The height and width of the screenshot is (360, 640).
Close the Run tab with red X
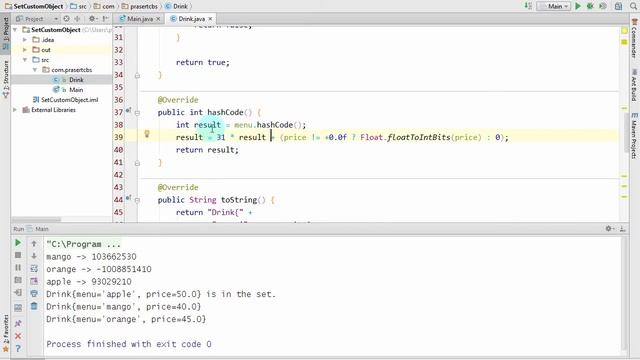tap(18, 336)
